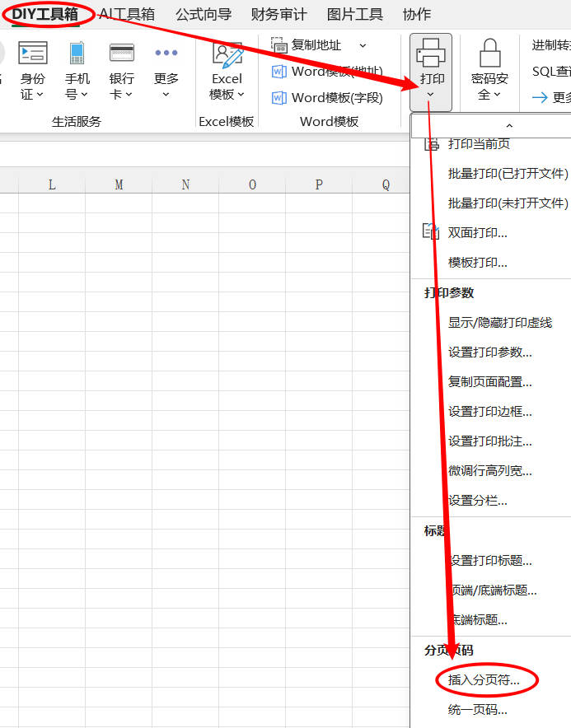Expand the 复制地址 dropdown arrow
Screen dimensions: 571x728
(x=363, y=45)
